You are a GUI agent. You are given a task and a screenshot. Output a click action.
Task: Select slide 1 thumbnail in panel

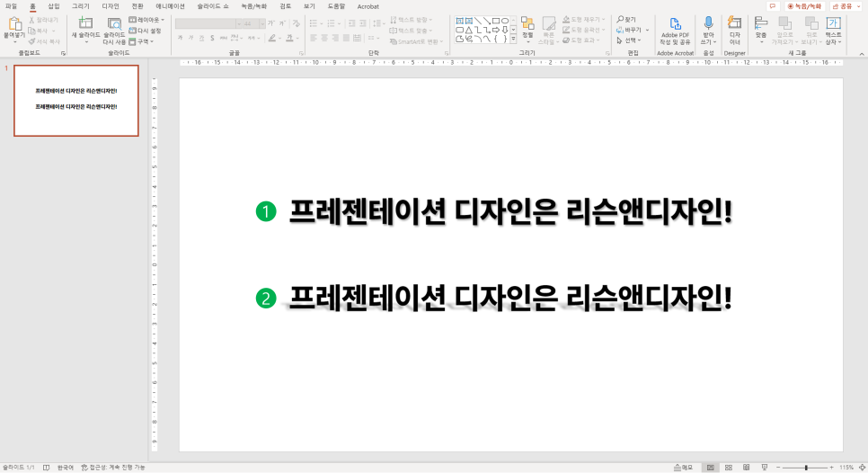76,100
